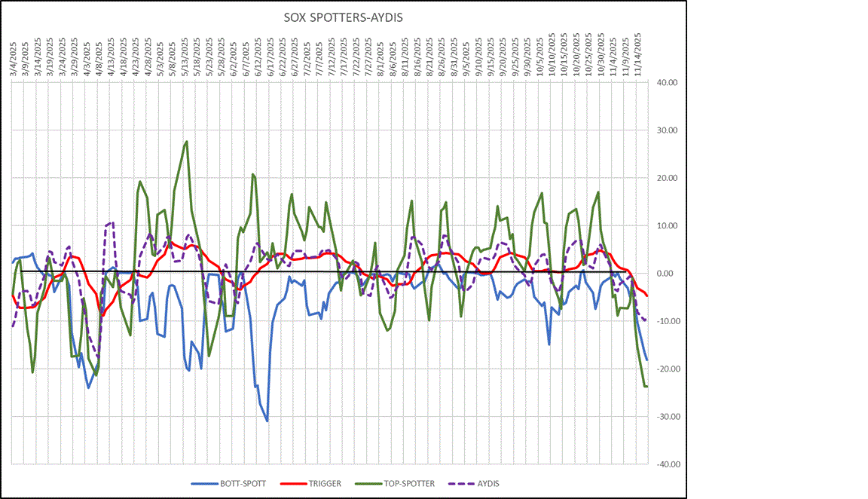The width and height of the screenshot is (868, 499).
Task: Click the 10/30/2025 date label
Action: pos(601,55)
